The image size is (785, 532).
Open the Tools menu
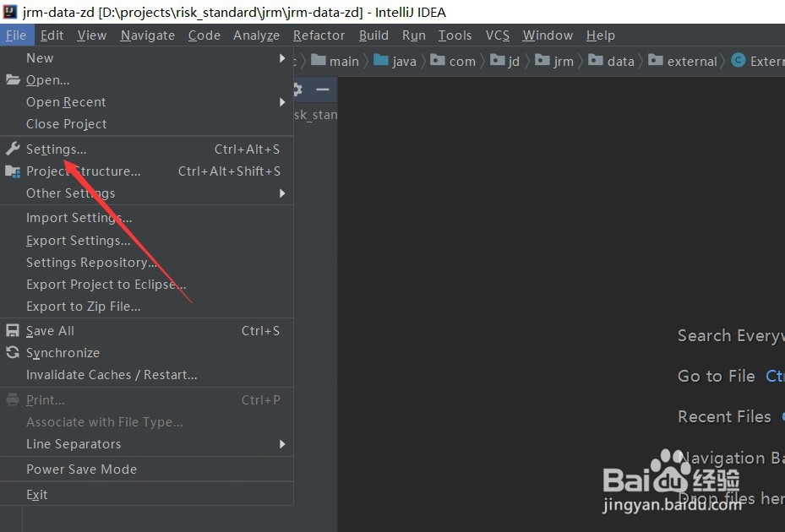click(x=455, y=35)
